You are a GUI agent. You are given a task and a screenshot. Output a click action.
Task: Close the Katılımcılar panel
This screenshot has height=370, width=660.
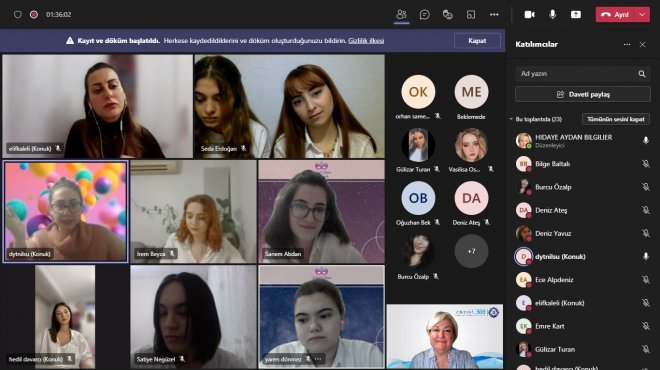click(x=643, y=44)
